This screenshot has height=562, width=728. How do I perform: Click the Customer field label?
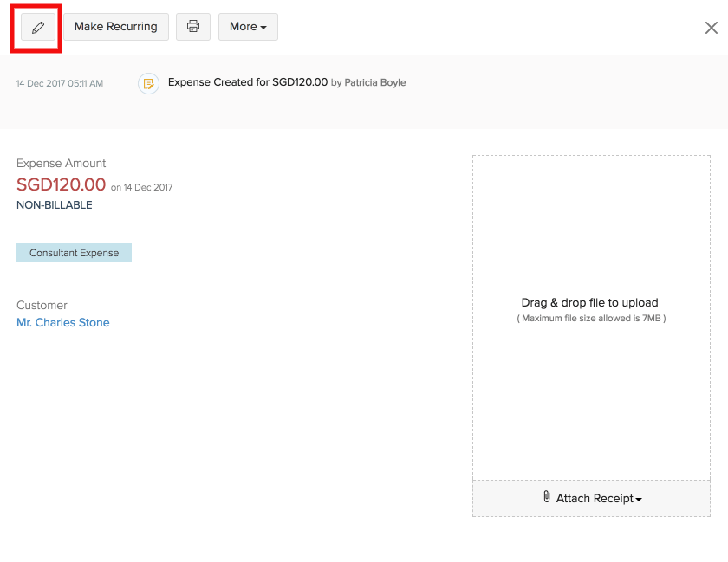coord(42,305)
